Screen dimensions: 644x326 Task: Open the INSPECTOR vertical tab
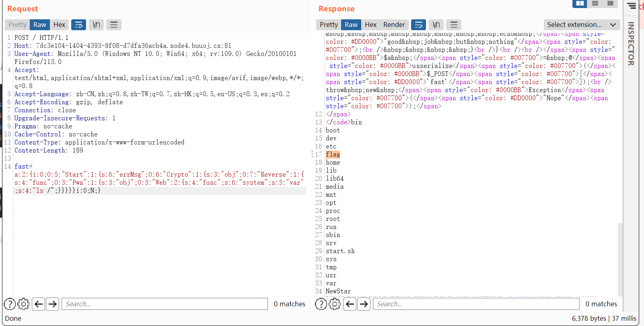pyautogui.click(x=631, y=44)
